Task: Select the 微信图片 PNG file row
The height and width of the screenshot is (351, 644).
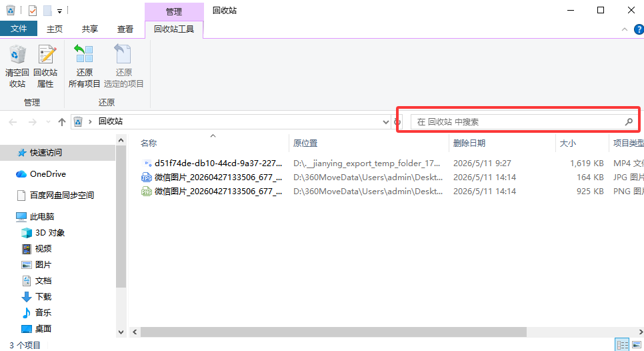Action: point(392,191)
